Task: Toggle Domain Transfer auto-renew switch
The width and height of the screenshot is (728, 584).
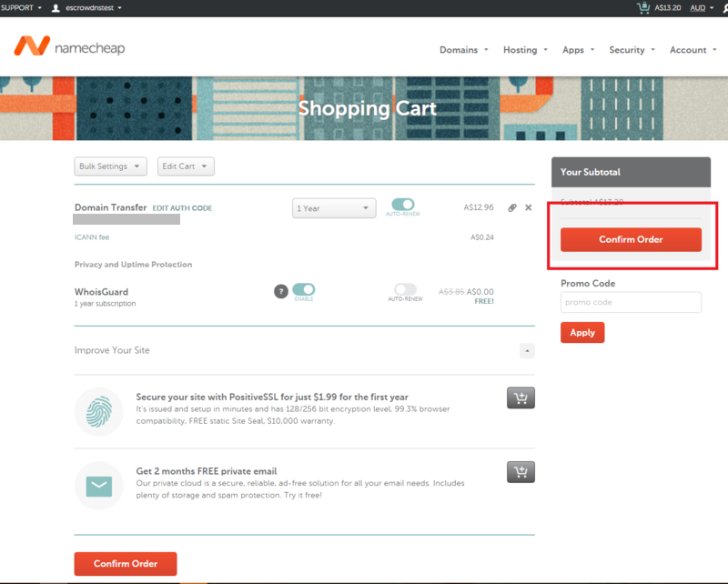Action: point(403,206)
